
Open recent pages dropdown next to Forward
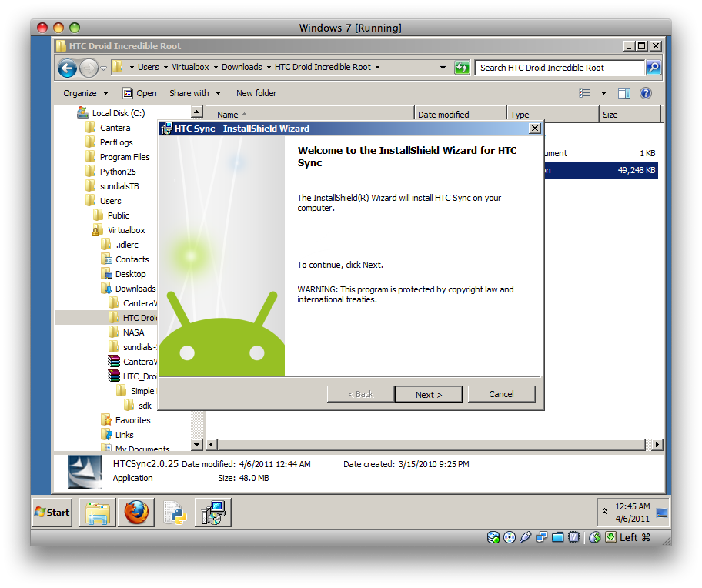(x=103, y=68)
